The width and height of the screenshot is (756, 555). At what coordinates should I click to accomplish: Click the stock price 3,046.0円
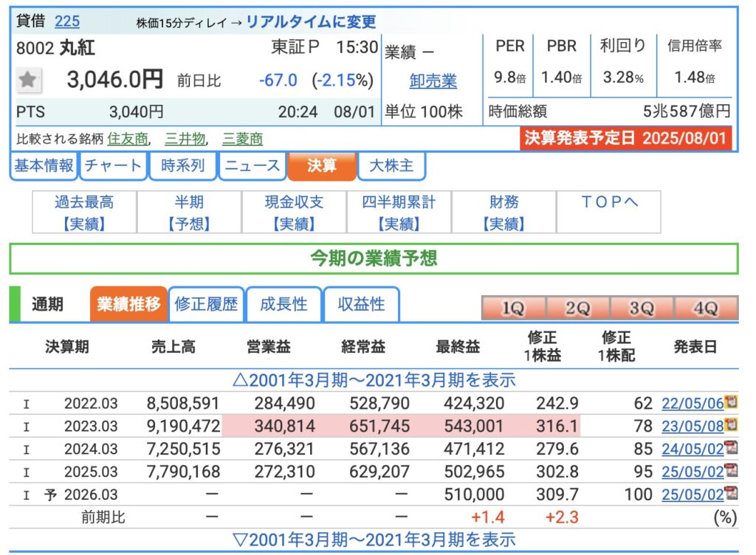[114, 80]
